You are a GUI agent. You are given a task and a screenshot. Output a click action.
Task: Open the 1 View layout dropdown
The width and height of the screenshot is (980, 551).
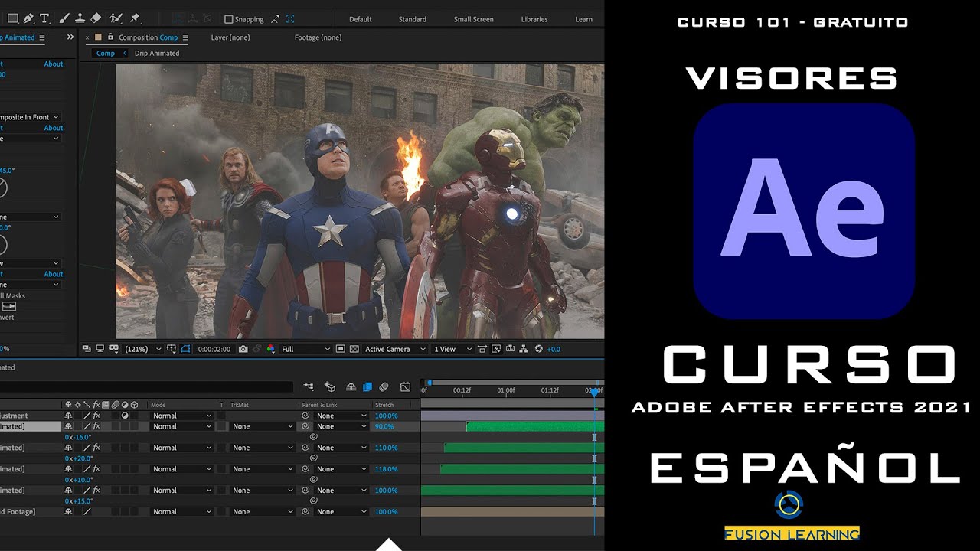pyautogui.click(x=452, y=349)
